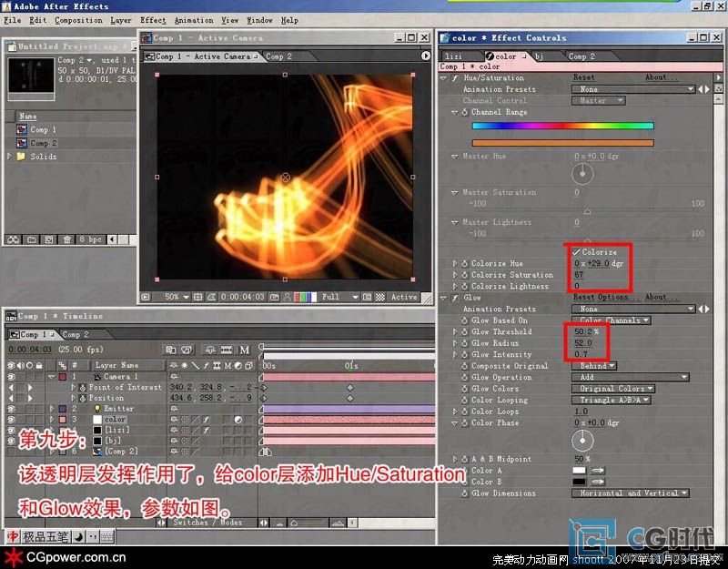Screen dimensions: 728x569
Task: Toggle the Colorize checkbox
Action: [x=576, y=252]
